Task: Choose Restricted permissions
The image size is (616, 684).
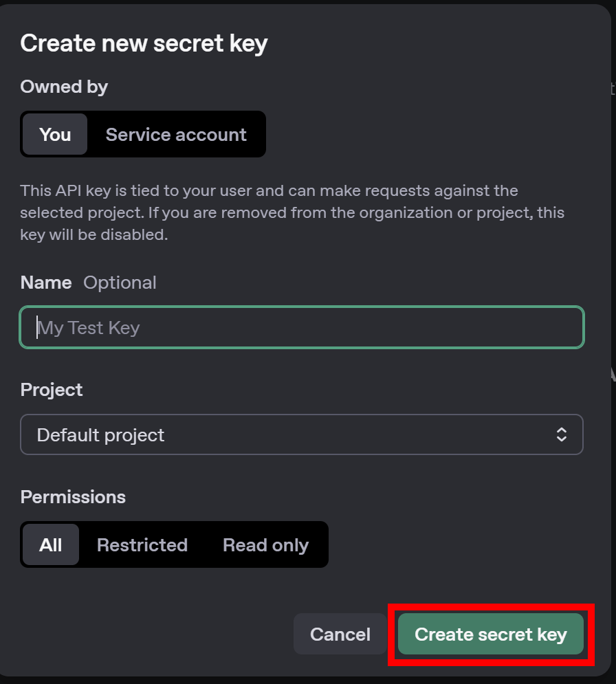Action: click(142, 544)
